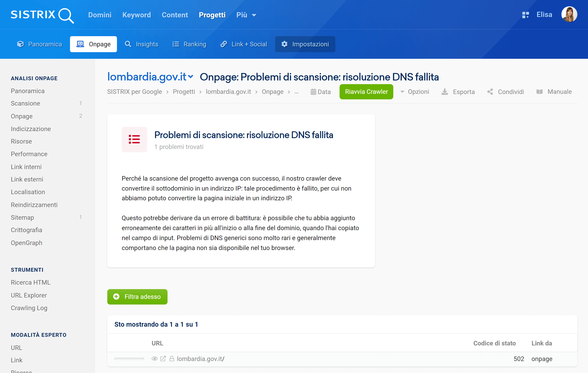
Task: Expand the Opzioni dropdown menu
Action: [414, 92]
